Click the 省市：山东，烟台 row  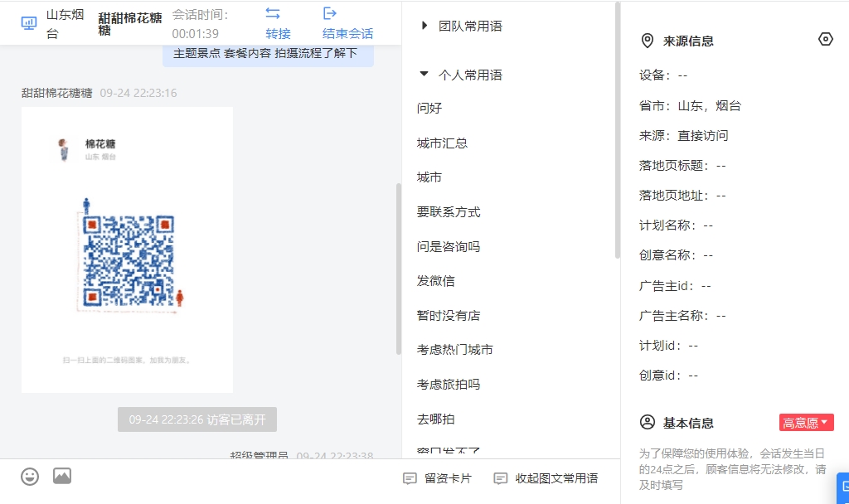(x=690, y=105)
